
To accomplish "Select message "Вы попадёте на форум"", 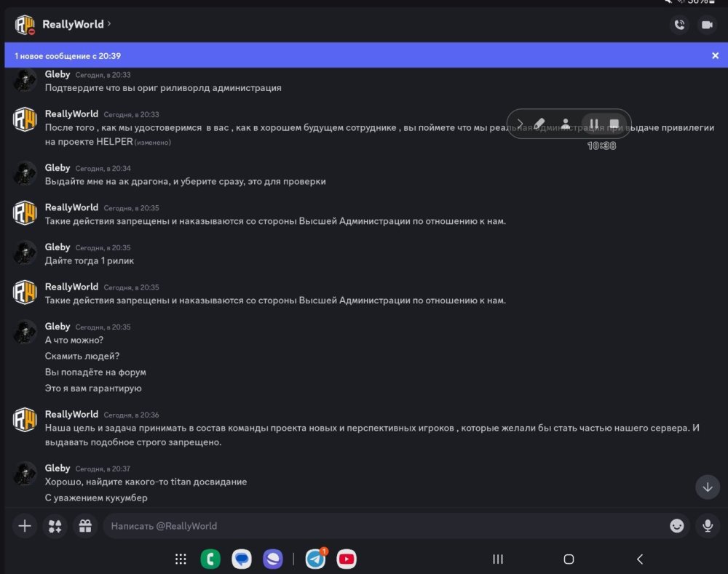I will pos(95,372).
